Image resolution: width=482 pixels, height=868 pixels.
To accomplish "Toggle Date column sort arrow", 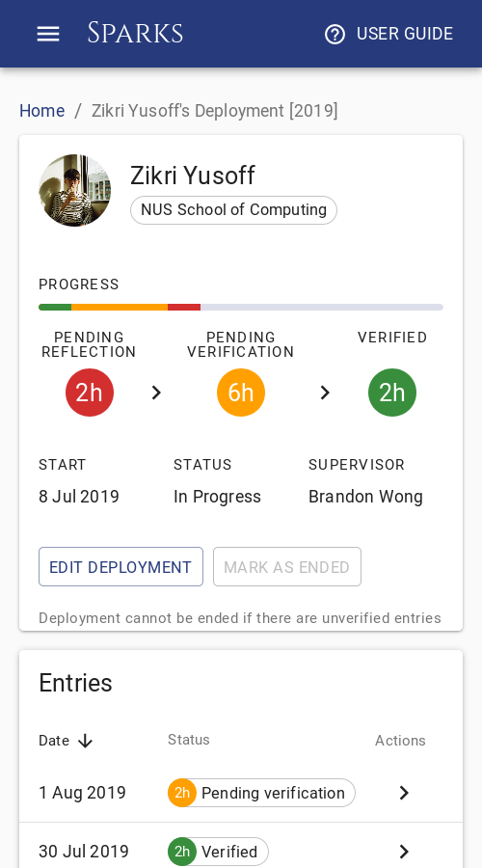I will click(x=85, y=741).
